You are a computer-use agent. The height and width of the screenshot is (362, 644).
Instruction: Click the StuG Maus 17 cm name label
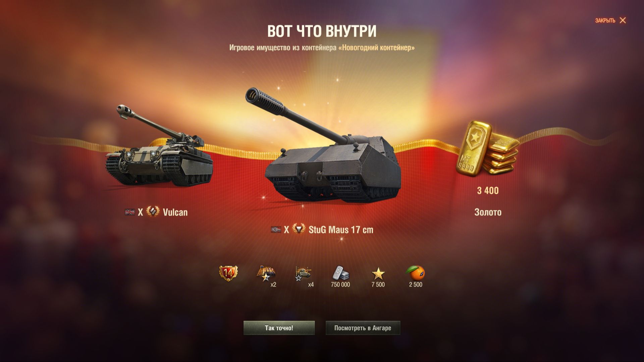pos(341,230)
